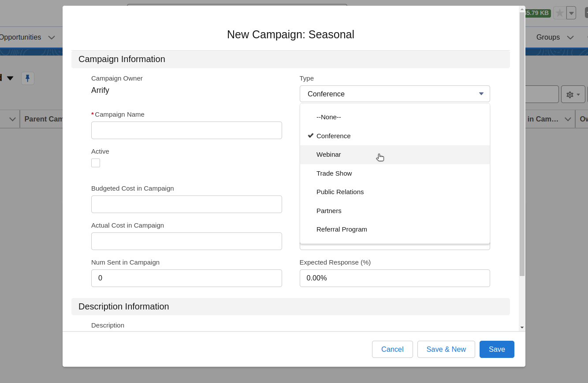The height and width of the screenshot is (383, 588).
Task: Open the list view settings gear menu
Action: point(573,95)
